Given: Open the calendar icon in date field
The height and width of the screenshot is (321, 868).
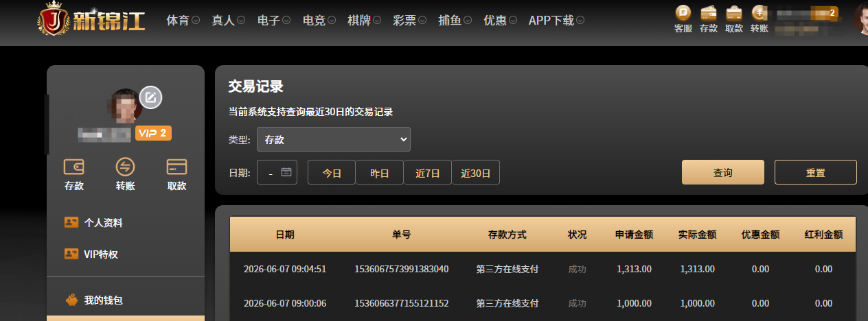Looking at the screenshot, I should (x=286, y=172).
